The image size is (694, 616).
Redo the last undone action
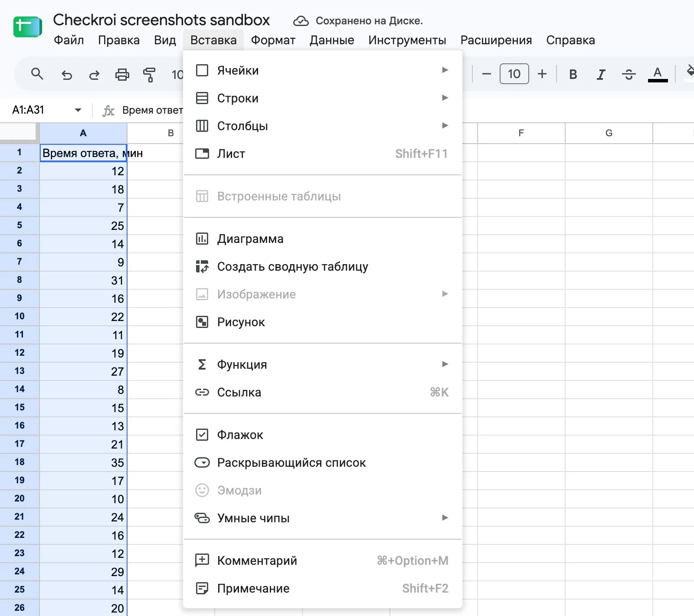coord(94,75)
